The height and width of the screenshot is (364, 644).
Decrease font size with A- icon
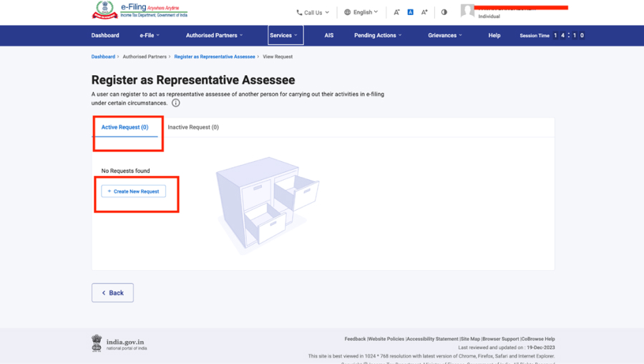click(396, 12)
